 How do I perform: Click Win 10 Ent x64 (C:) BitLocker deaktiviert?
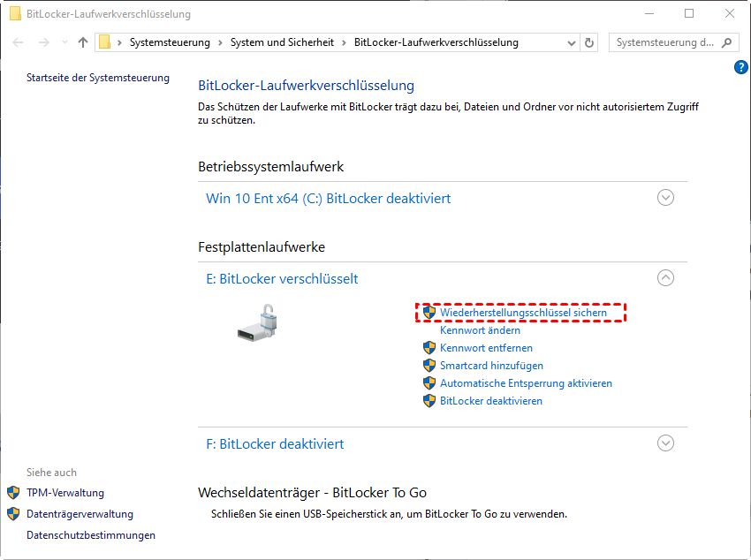coord(328,198)
